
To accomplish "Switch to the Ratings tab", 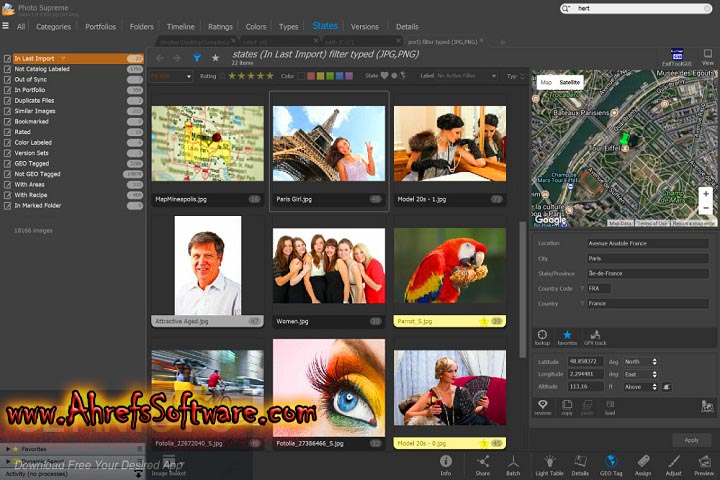I will pos(220,27).
